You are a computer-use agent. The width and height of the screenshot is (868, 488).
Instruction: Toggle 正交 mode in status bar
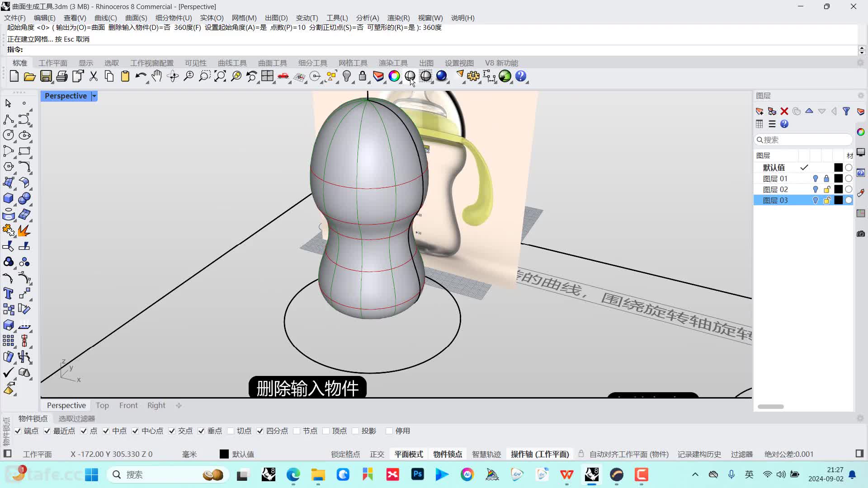377,454
